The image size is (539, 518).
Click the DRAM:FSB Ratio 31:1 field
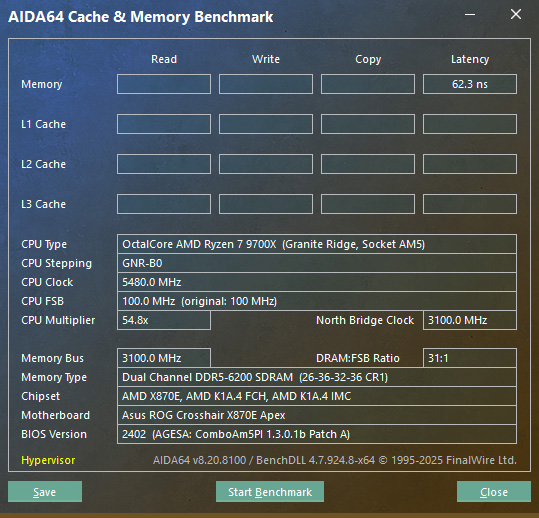[470, 358]
